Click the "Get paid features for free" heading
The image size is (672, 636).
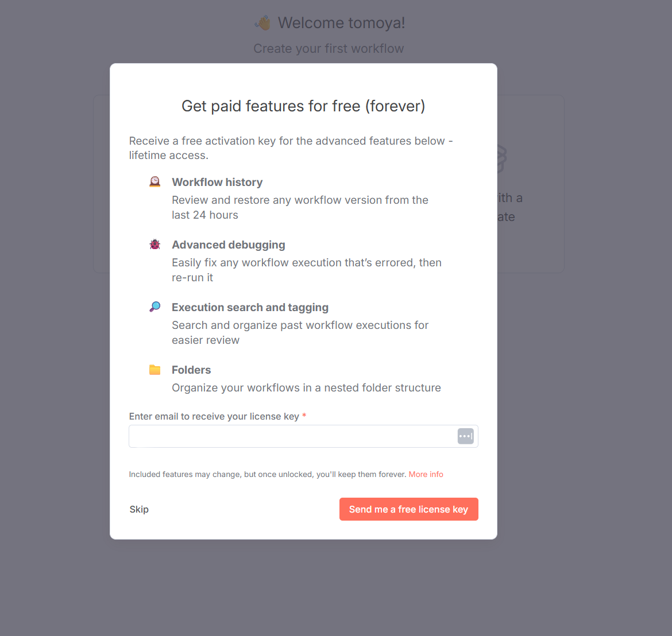coord(303,106)
